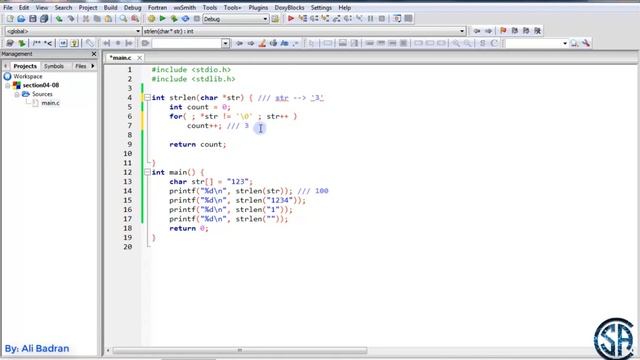Switch to the Symbols tab

point(54,66)
